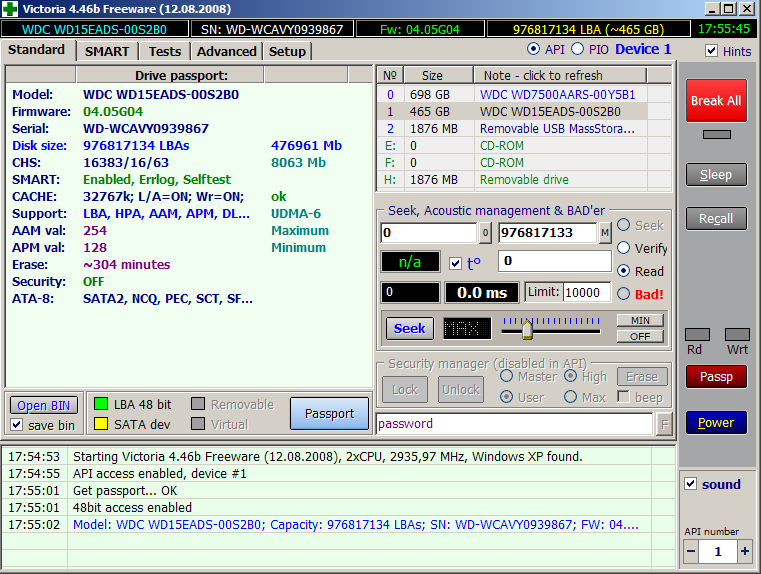Viewport: 761px width, 574px height.
Task: Click the Device 1 label
Action: pos(643,49)
